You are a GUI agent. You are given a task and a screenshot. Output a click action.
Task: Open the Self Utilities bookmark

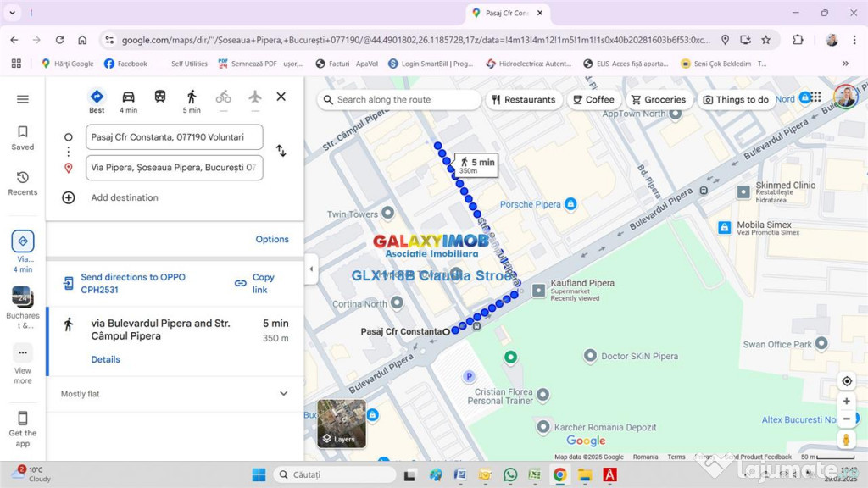(x=189, y=64)
